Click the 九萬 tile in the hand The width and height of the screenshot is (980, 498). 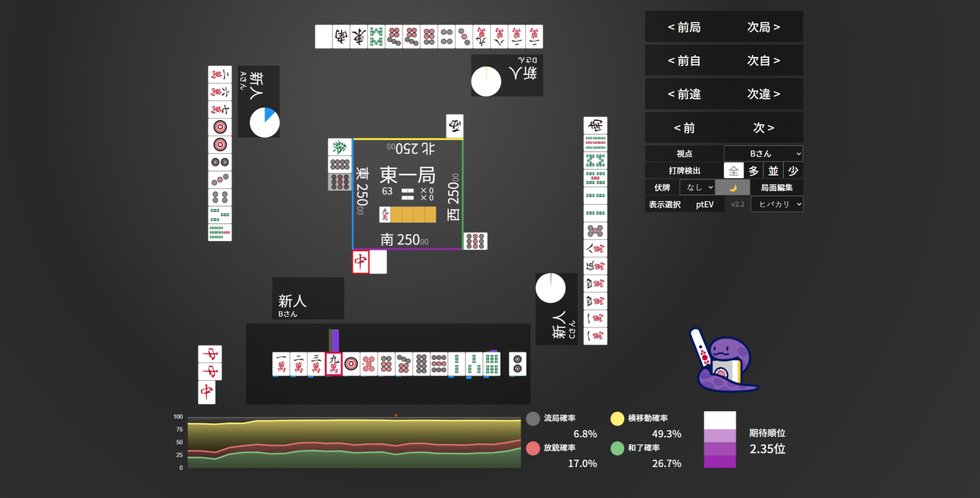[x=334, y=363]
